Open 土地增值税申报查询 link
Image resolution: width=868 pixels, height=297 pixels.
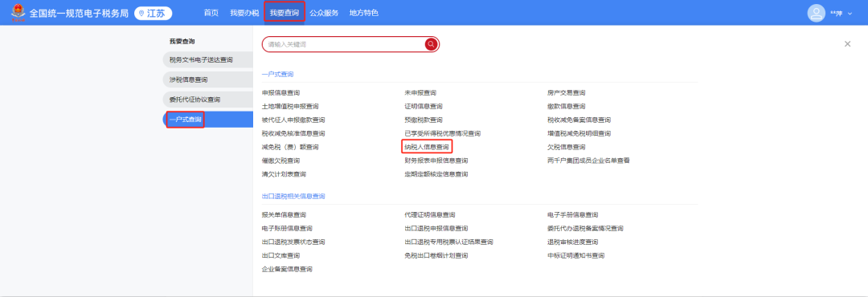pyautogui.click(x=290, y=106)
